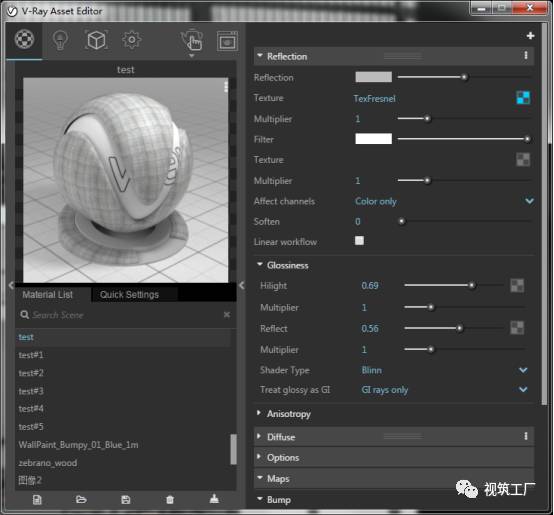This screenshot has width=554, height=515.
Task: Click the Reflection color slider
Action: coord(464,77)
